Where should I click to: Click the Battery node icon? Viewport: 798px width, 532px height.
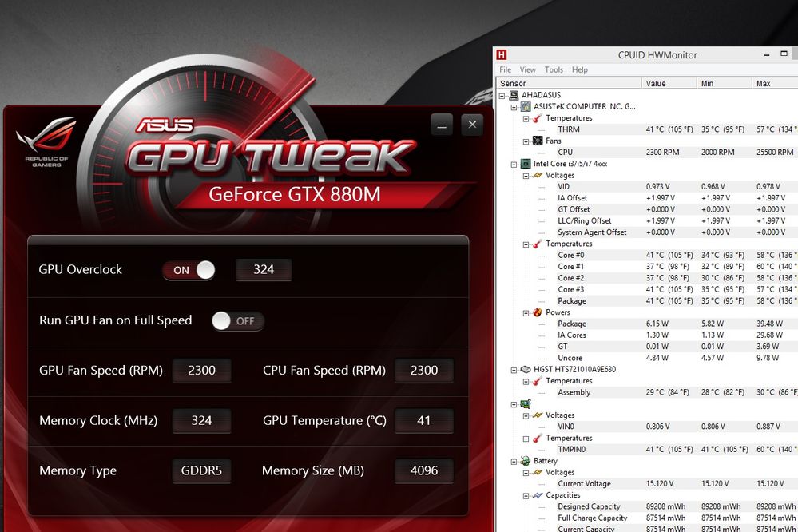[x=526, y=461]
